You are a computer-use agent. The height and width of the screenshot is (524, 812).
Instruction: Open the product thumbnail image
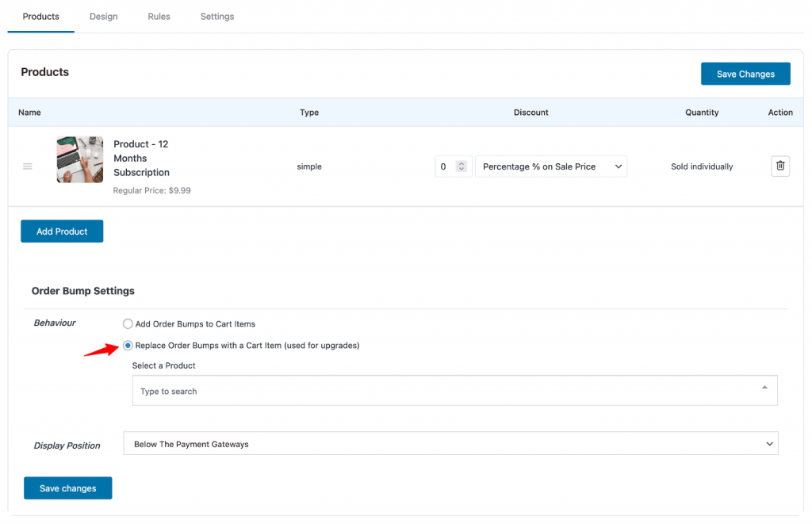click(80, 159)
